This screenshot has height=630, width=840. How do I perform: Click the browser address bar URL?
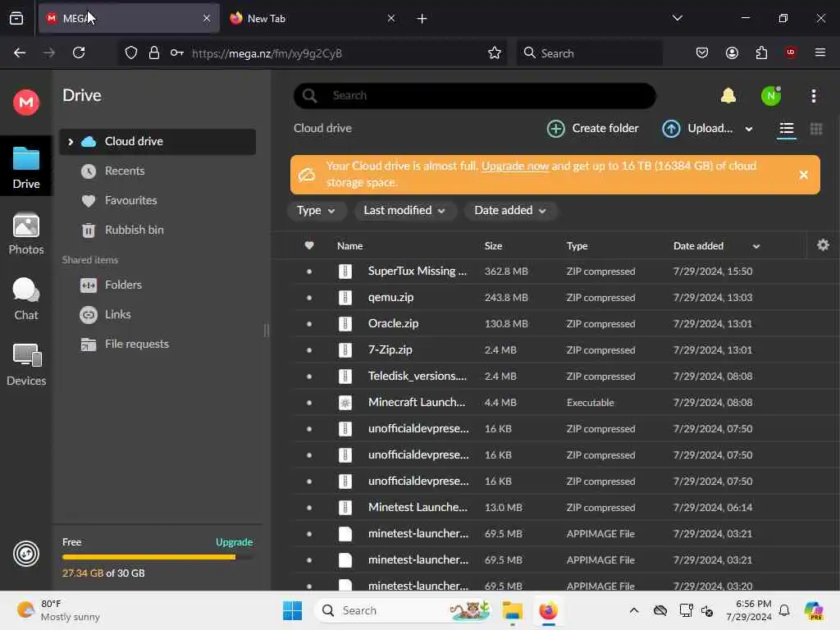[267, 53]
